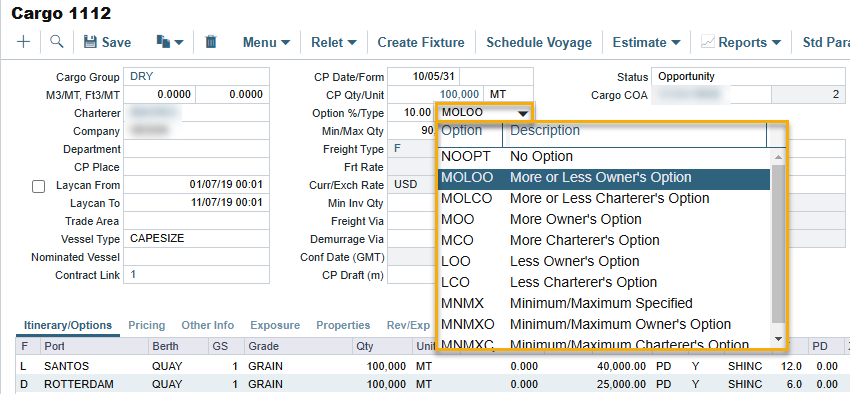850x394 pixels.
Task: Open the Estimate dropdown
Action: click(647, 42)
